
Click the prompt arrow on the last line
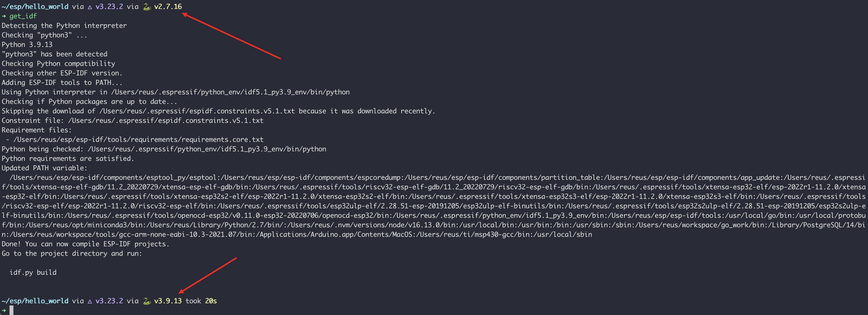pos(4,310)
